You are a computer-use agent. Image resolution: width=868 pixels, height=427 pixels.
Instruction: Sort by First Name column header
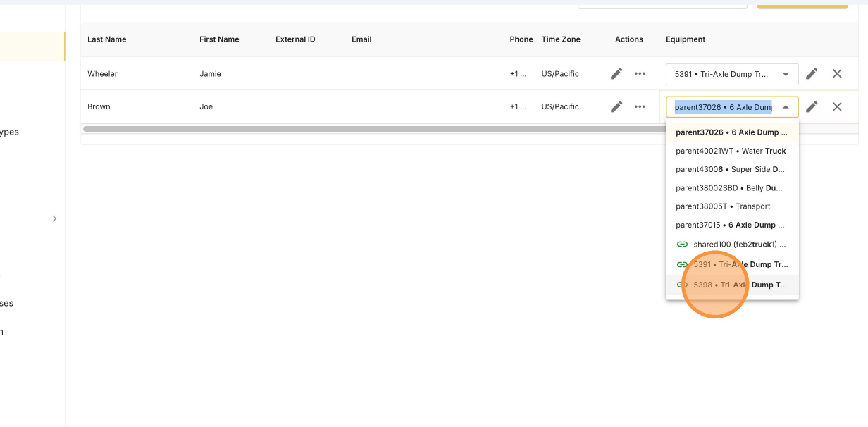(219, 39)
